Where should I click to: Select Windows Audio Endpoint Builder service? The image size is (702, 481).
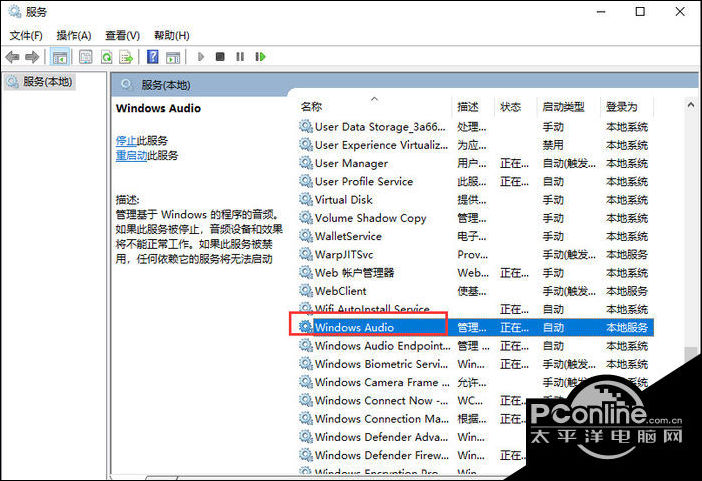[x=475, y=346]
